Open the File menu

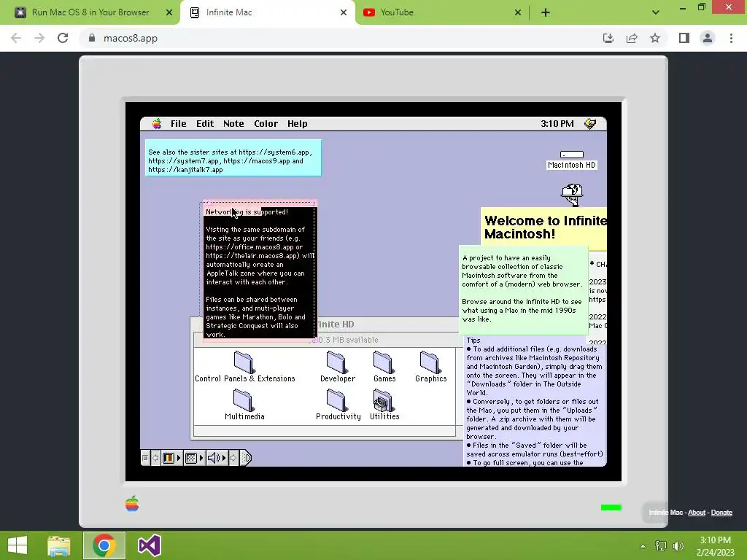(x=179, y=124)
